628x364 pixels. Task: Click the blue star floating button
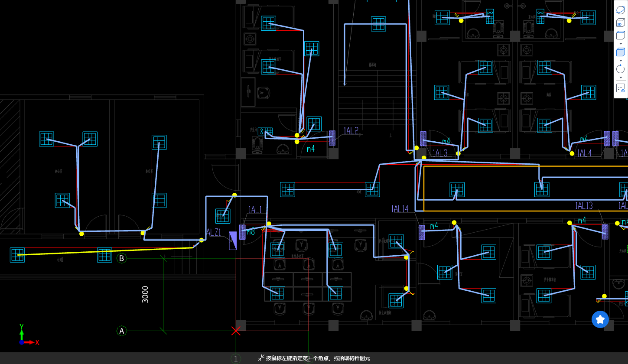(x=600, y=319)
